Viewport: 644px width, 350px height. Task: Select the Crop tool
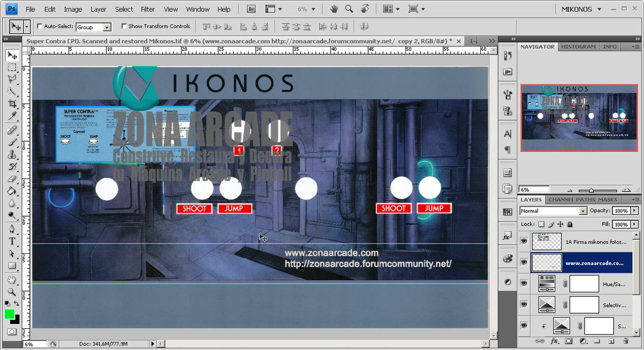12,104
